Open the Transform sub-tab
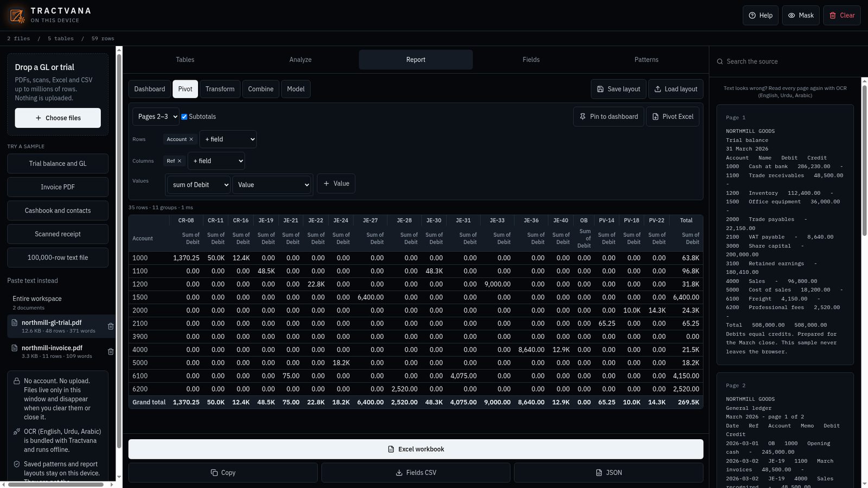The width and height of the screenshot is (868, 488). 220,89
